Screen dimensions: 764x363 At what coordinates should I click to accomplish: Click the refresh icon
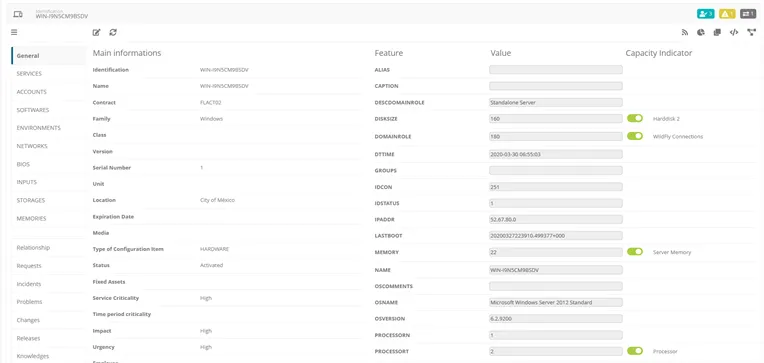[x=113, y=32]
